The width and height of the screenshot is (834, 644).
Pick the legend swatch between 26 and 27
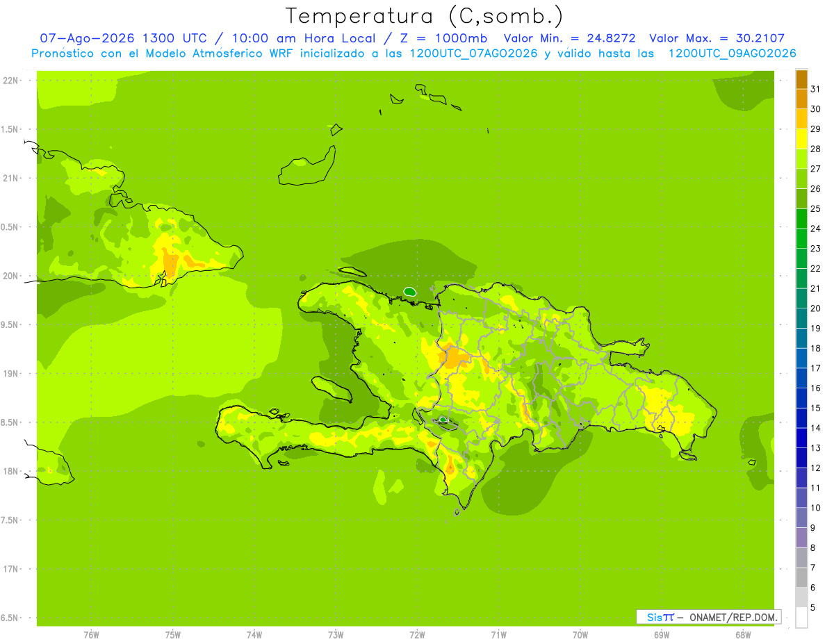(801, 179)
